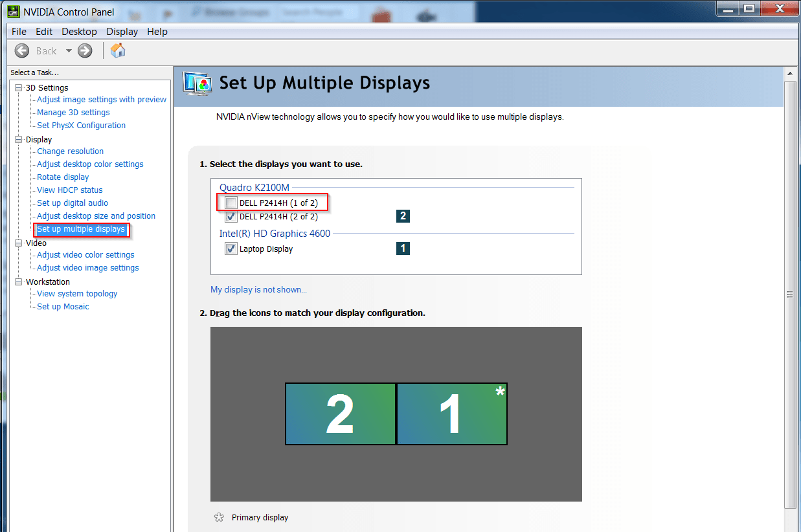Image resolution: width=801 pixels, height=532 pixels.
Task: Open Adjust image settings with preview
Action: coord(102,100)
